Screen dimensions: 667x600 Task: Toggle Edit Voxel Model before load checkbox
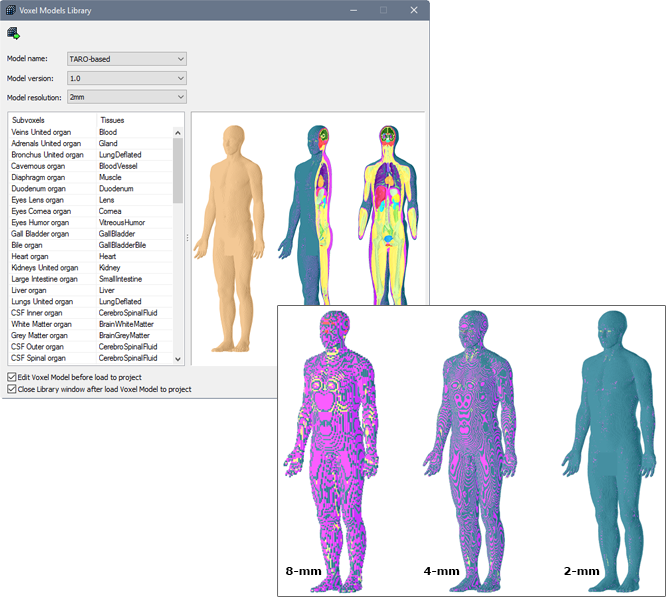coord(12,377)
